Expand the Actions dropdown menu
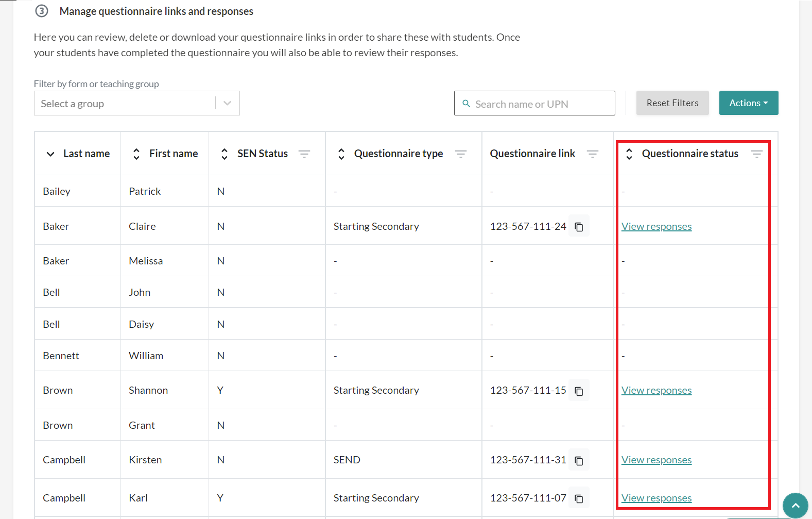 click(749, 103)
